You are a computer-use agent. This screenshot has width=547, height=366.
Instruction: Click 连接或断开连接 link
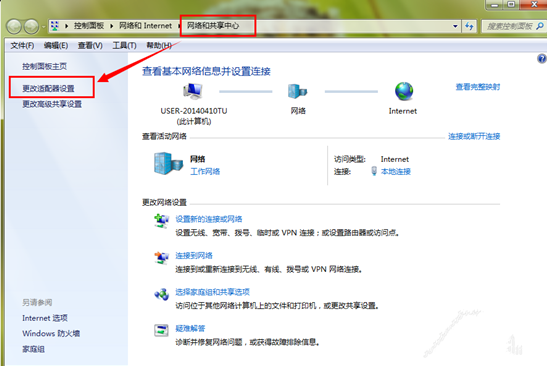click(474, 136)
